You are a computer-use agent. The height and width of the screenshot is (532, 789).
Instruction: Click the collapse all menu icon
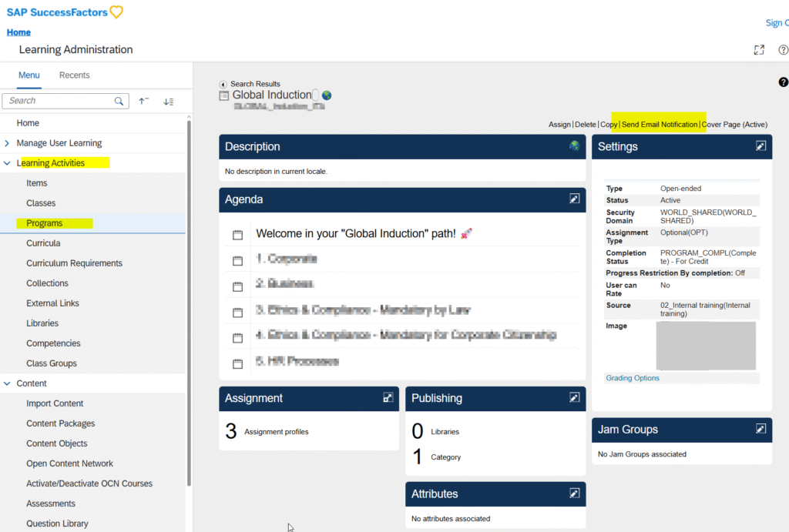(144, 101)
